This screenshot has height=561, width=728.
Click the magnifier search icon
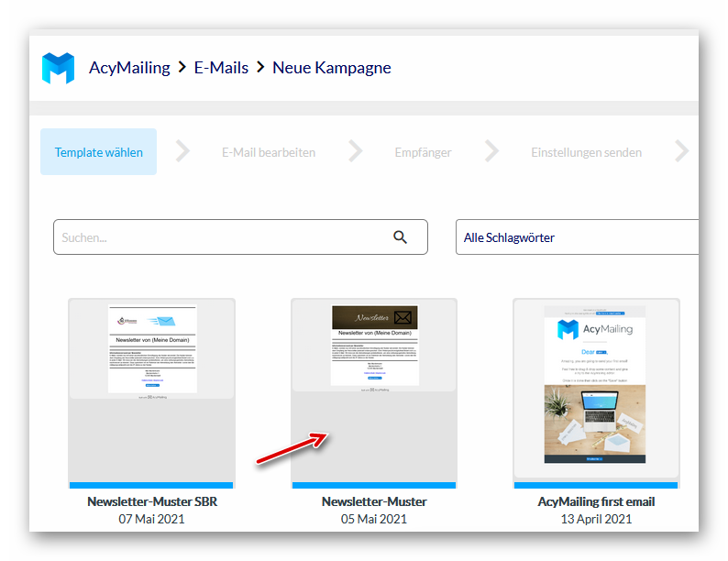coord(400,237)
